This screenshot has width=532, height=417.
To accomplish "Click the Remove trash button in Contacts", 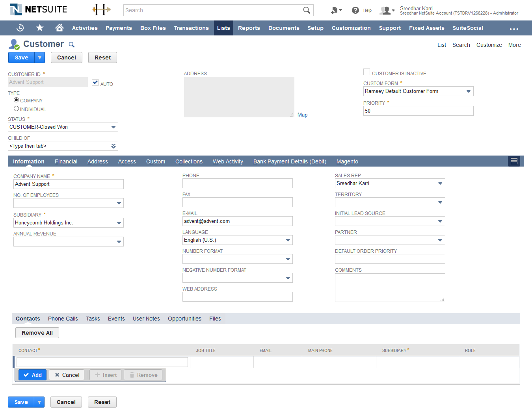I will (x=143, y=375).
